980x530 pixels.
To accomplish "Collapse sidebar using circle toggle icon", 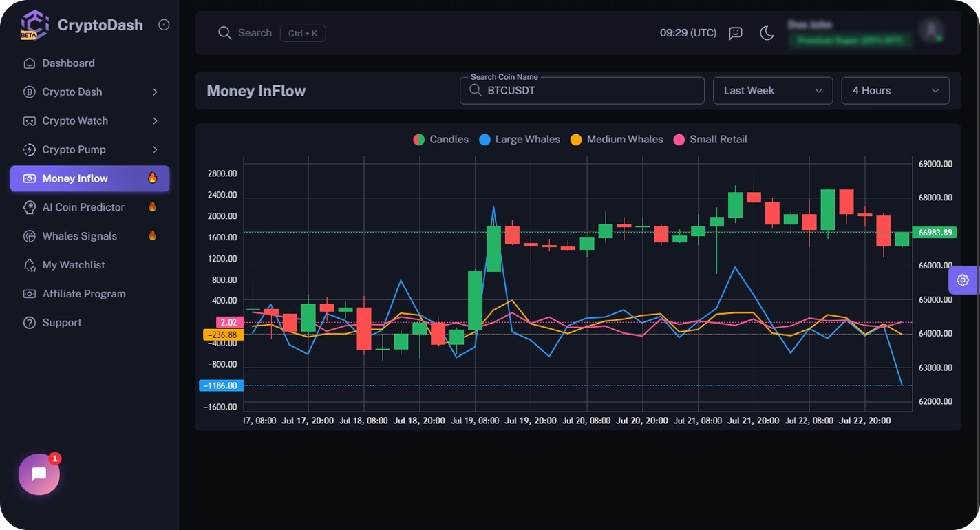I will 164,25.
